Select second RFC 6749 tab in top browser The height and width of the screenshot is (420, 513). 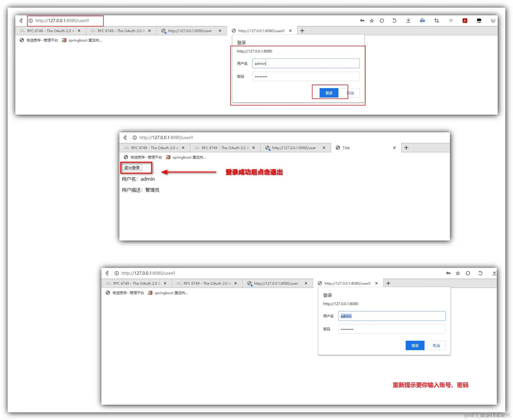coord(121,31)
